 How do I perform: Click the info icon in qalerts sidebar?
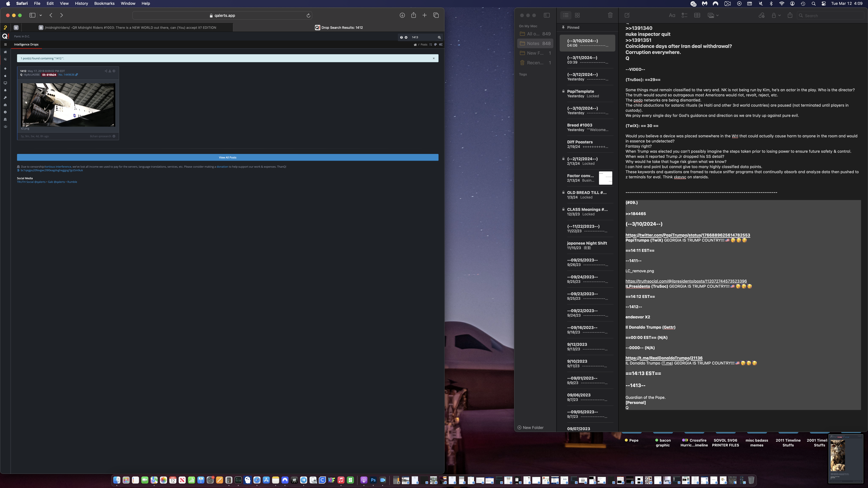click(5, 112)
